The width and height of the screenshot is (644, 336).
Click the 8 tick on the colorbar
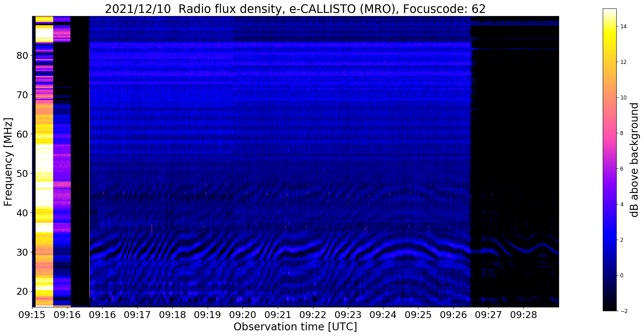pyautogui.click(x=621, y=133)
